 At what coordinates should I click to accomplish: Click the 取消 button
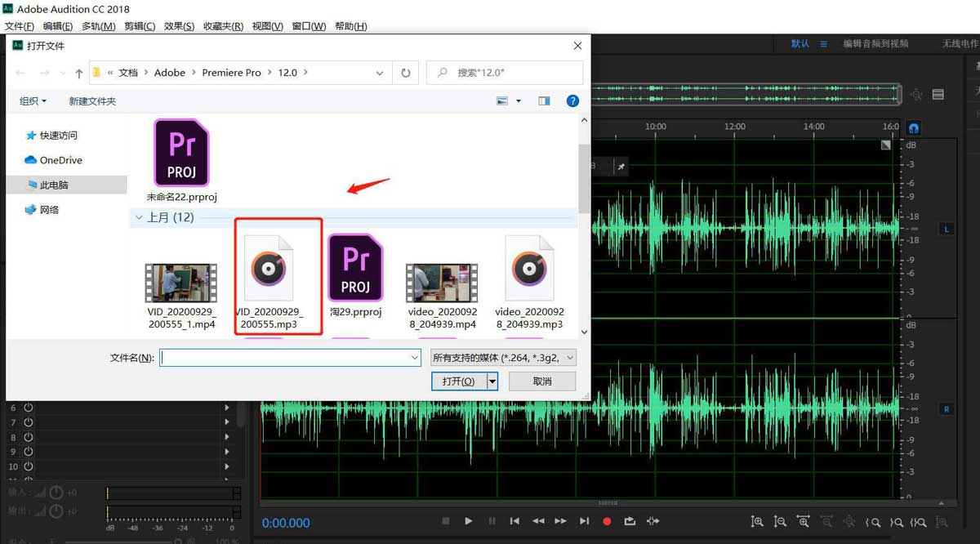coord(541,381)
